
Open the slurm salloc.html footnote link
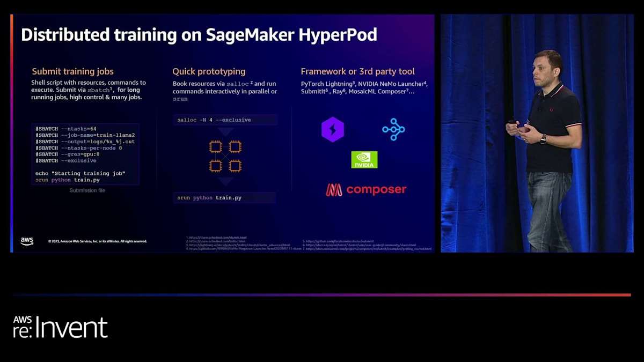click(x=215, y=241)
